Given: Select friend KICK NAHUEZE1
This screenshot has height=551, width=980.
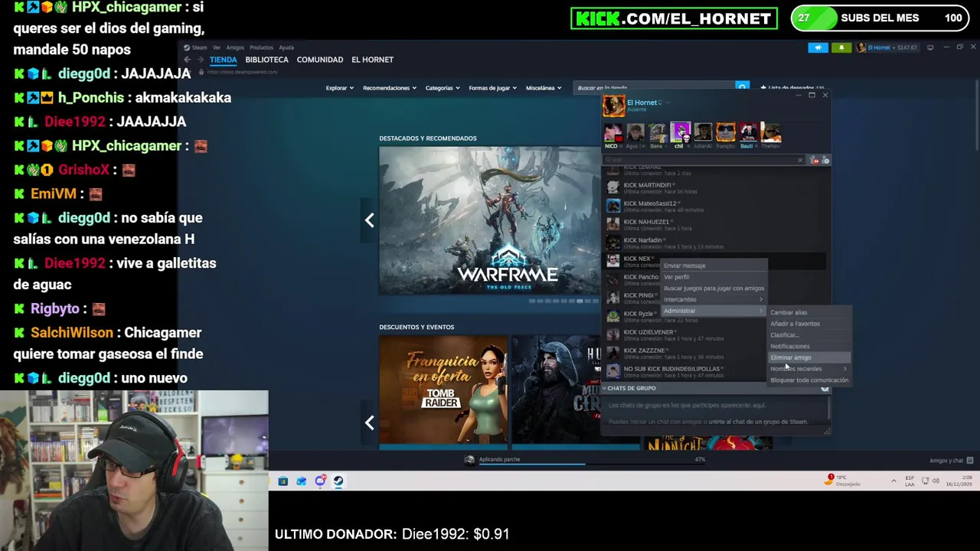Looking at the screenshot, I should click(x=714, y=224).
